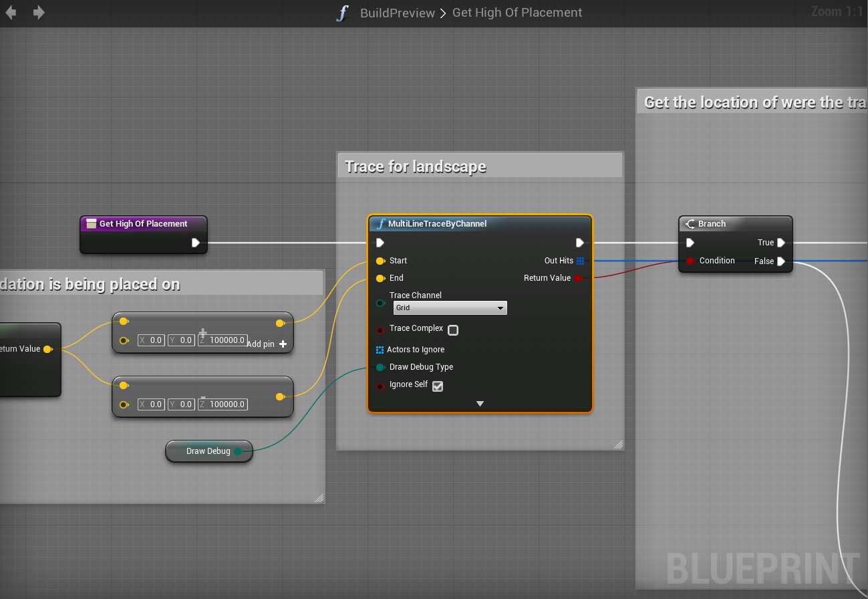Click Z value field on vector add node
Screen dimensions: 868x599
click(x=223, y=340)
